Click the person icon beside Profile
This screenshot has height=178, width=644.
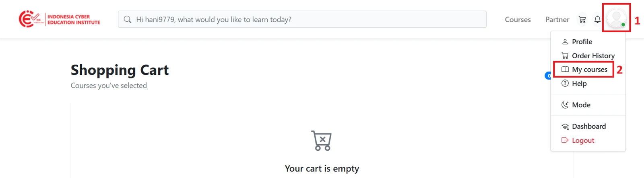pos(565,42)
